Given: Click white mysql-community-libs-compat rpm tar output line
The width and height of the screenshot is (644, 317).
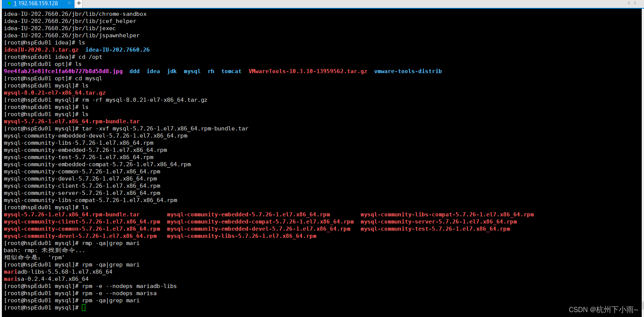Looking at the screenshot, I should (91, 200).
